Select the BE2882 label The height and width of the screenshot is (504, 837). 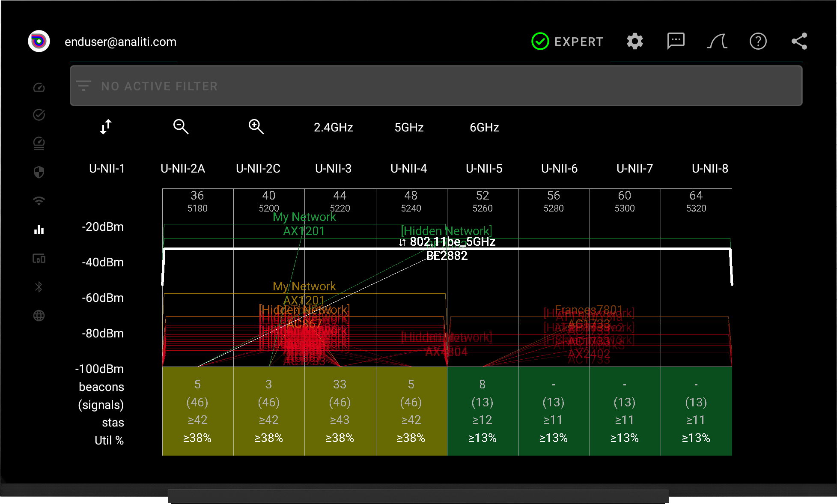447,256
